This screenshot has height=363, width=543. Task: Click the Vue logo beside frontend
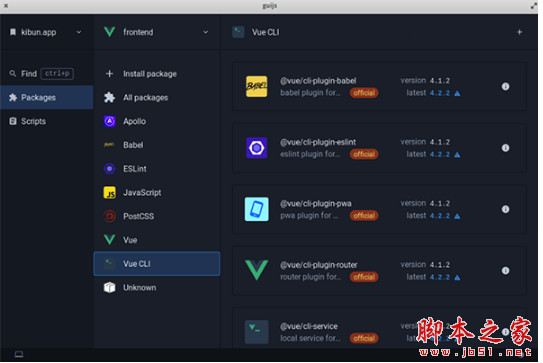[x=109, y=32]
